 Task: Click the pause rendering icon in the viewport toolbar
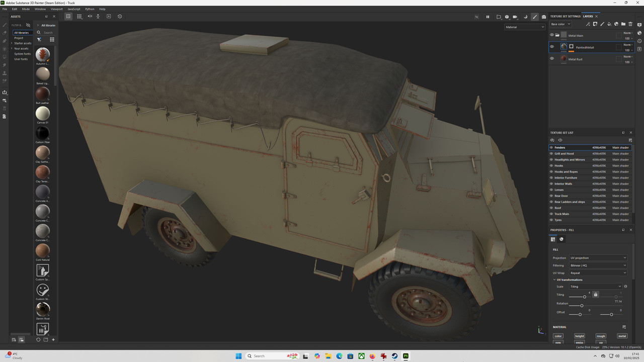coord(488,17)
